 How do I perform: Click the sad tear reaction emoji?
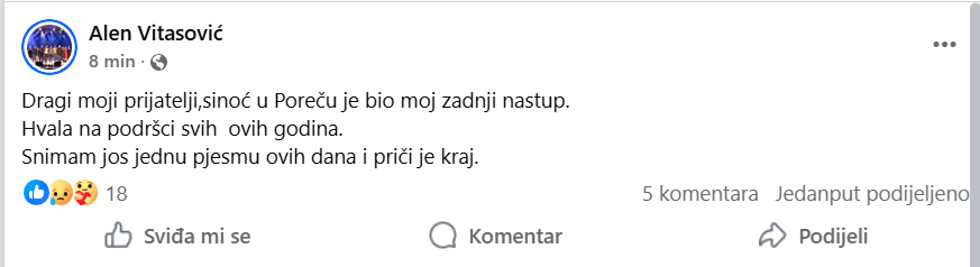(x=61, y=192)
